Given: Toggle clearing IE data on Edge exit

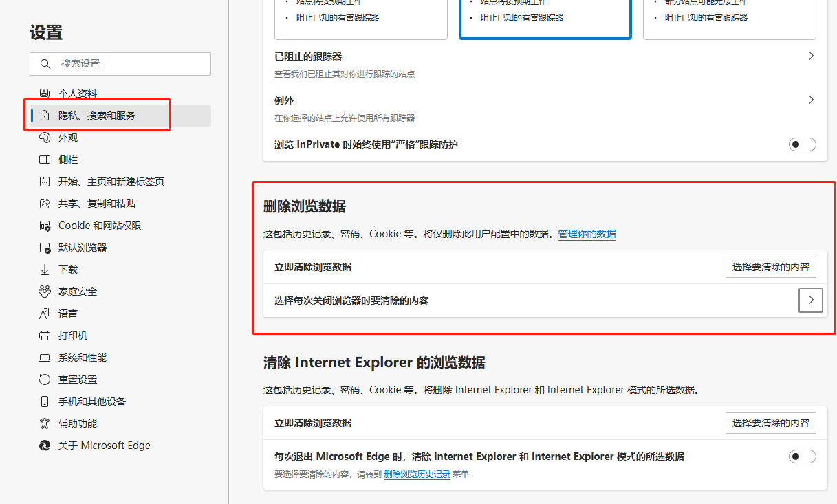Looking at the screenshot, I should pos(802,456).
